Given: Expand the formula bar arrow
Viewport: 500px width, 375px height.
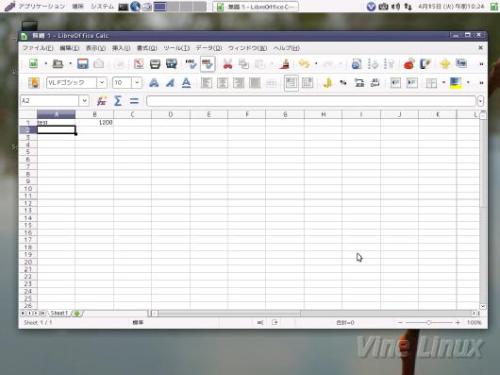Looking at the screenshot, I should coord(480,101).
